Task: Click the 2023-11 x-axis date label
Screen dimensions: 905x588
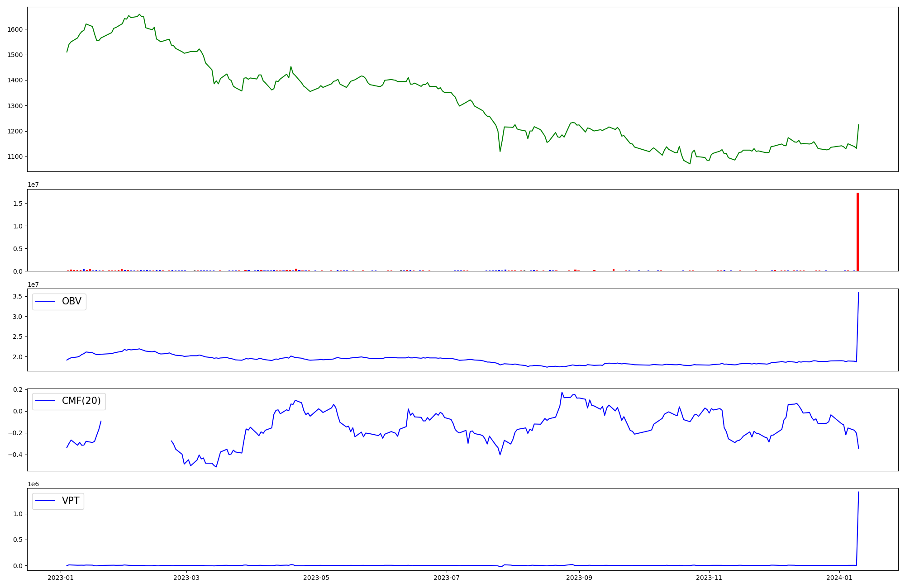Action: coord(709,578)
